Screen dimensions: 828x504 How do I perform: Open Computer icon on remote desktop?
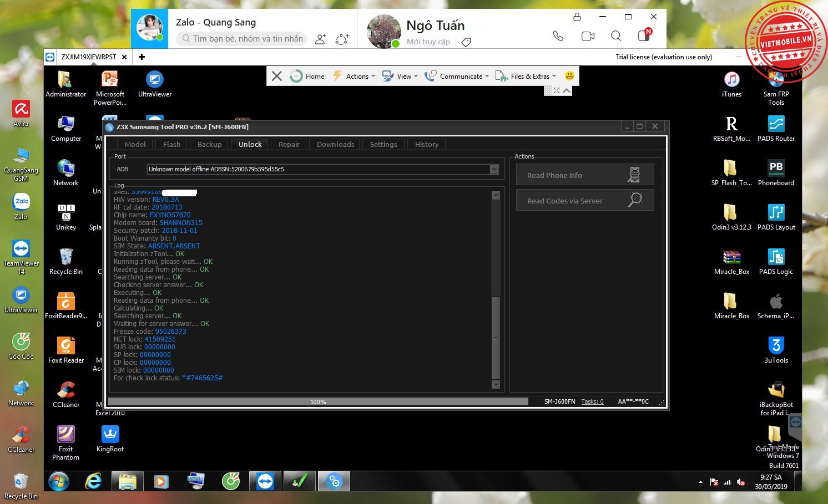[65, 129]
